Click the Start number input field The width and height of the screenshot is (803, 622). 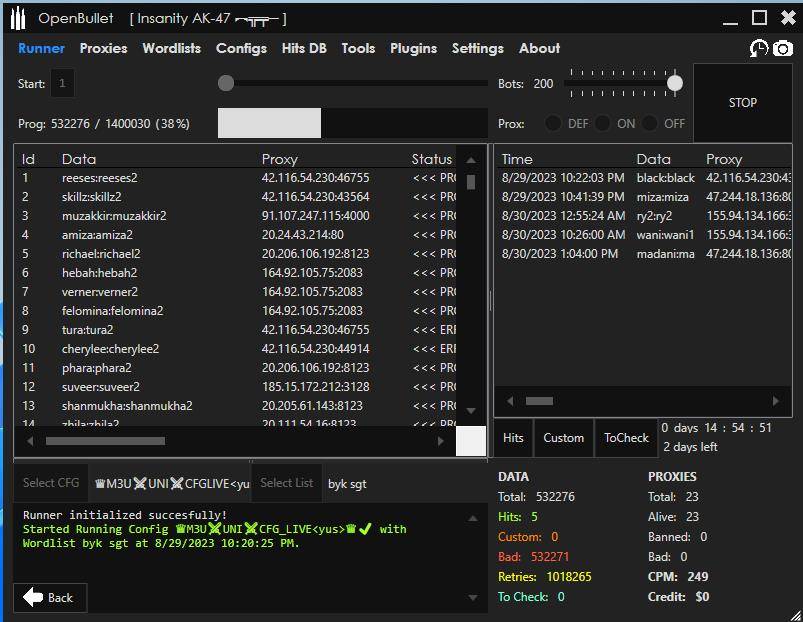[62, 84]
